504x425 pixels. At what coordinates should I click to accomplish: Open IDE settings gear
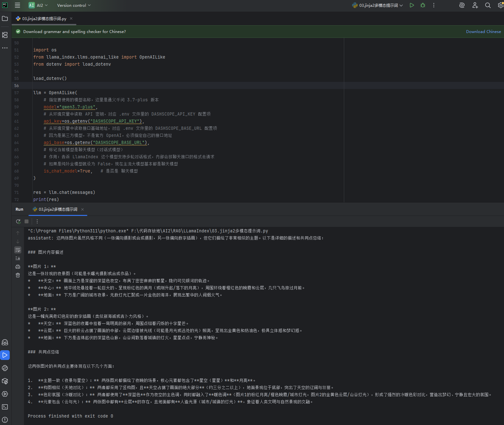click(x=500, y=5)
